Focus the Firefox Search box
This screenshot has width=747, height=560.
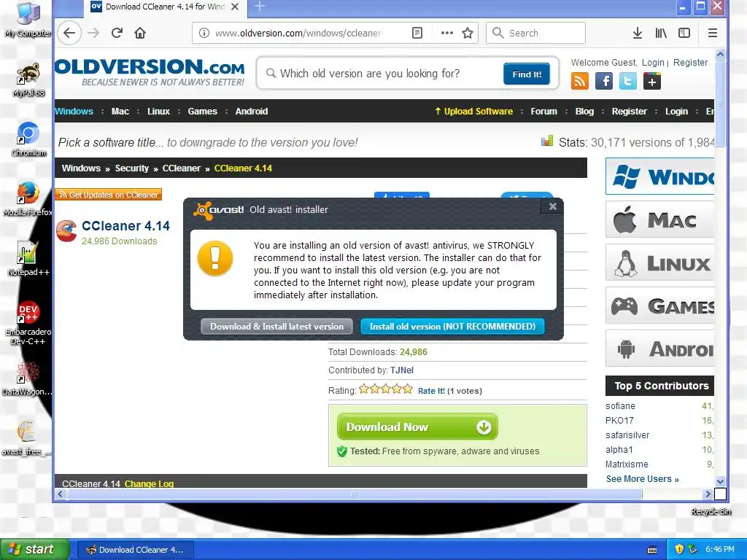pyautogui.click(x=535, y=33)
